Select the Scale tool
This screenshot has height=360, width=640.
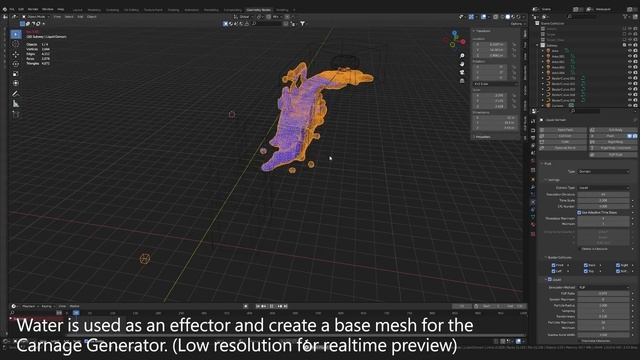[x=16, y=74]
